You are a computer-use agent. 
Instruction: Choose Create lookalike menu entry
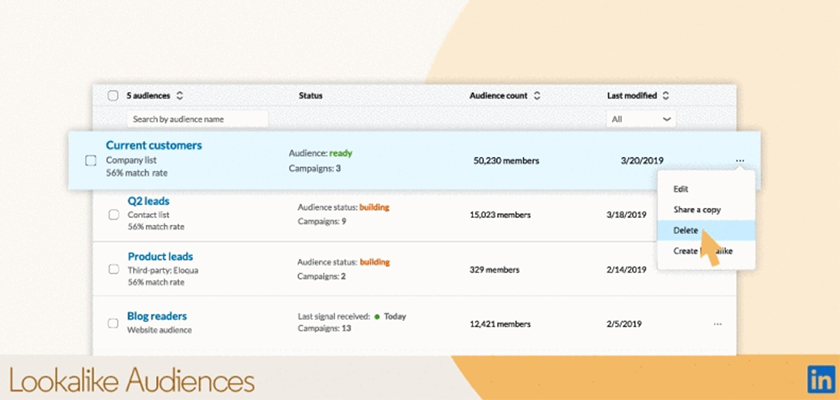tap(706, 251)
